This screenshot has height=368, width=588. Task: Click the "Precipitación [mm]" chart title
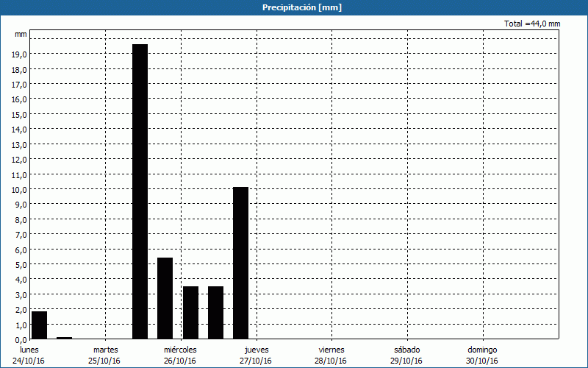pyautogui.click(x=302, y=7)
